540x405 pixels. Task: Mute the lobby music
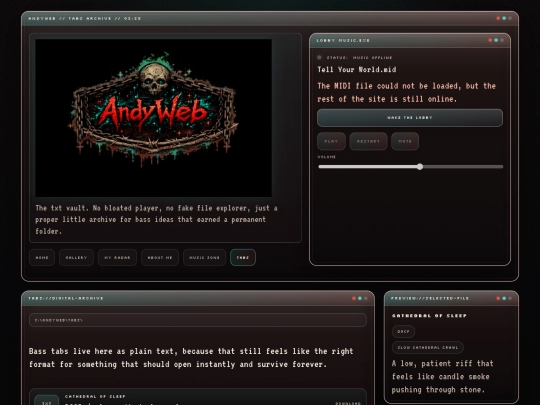[405, 141]
